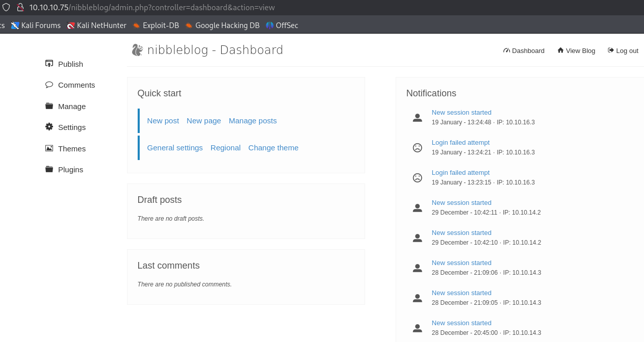Click the insecure connection padlock icon

[x=20, y=8]
